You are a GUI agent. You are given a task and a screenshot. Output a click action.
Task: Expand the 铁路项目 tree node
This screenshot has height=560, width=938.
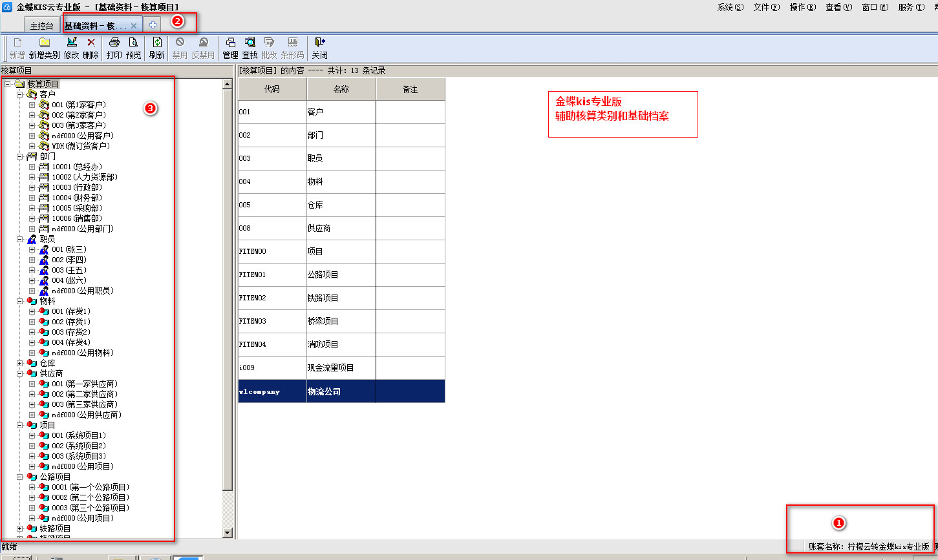point(20,528)
